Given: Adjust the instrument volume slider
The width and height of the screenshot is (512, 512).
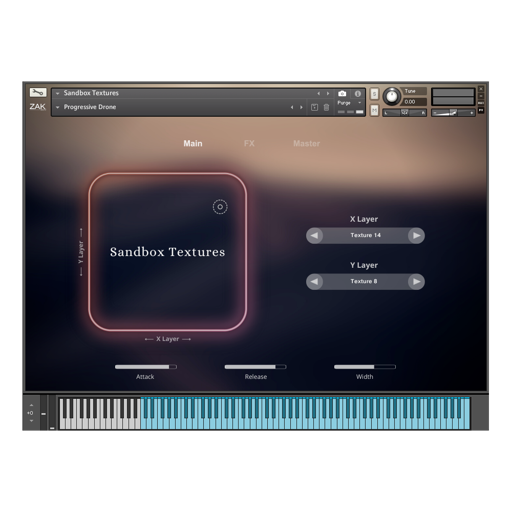Looking at the screenshot, I should click(453, 113).
